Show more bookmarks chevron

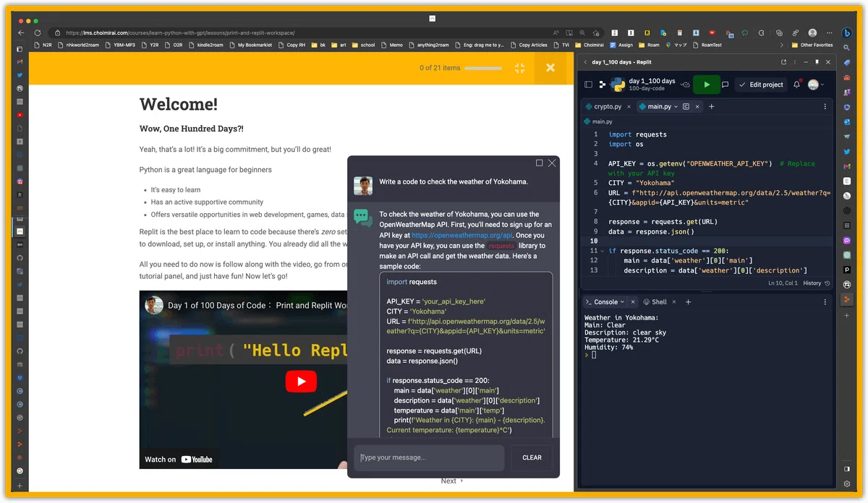(x=780, y=45)
